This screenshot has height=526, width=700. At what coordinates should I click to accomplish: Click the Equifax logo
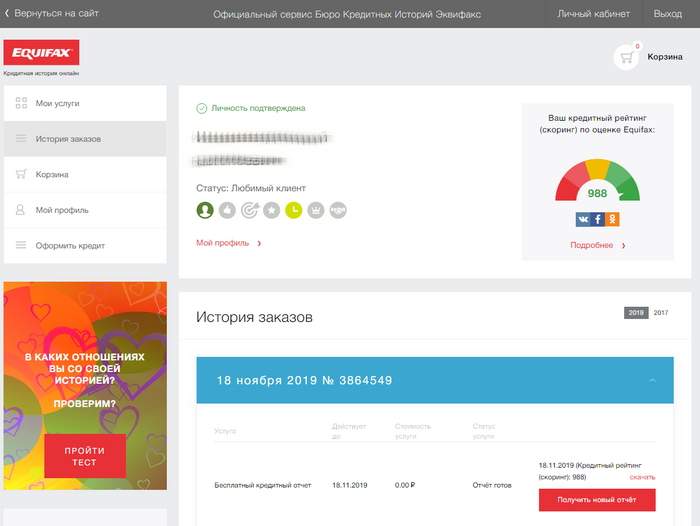point(42,53)
